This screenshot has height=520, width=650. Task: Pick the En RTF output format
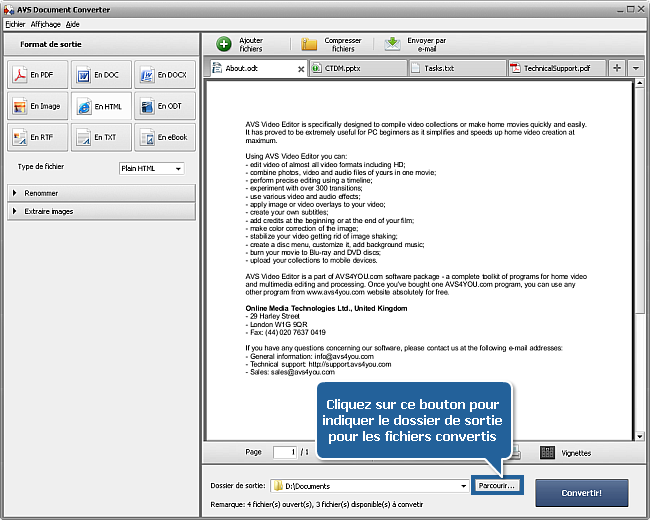click(x=37, y=137)
